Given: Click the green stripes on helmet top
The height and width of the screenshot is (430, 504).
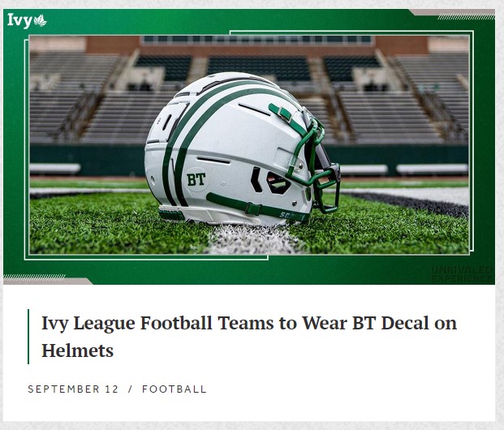Looking at the screenshot, I should tap(205, 123).
